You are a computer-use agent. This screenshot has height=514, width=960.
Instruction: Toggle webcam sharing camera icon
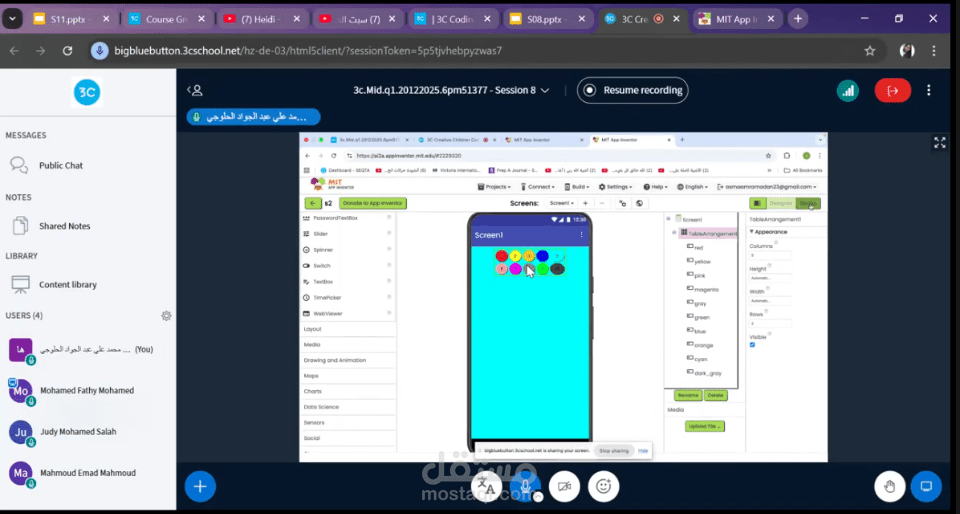coord(564,486)
